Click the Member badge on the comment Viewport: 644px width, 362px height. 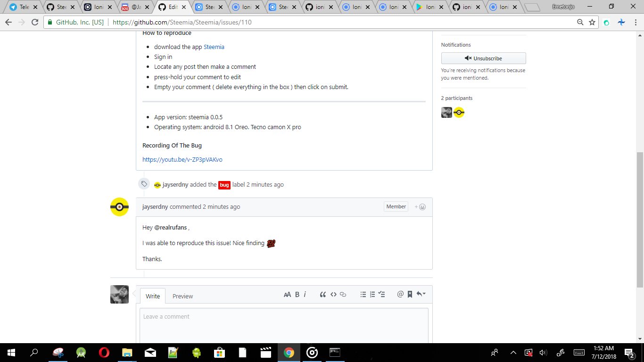(396, 207)
